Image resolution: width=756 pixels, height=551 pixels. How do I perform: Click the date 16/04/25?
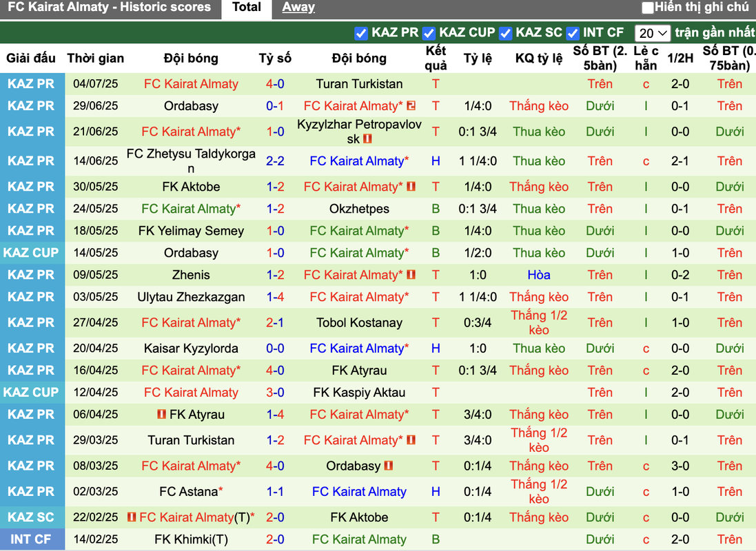[x=96, y=371]
